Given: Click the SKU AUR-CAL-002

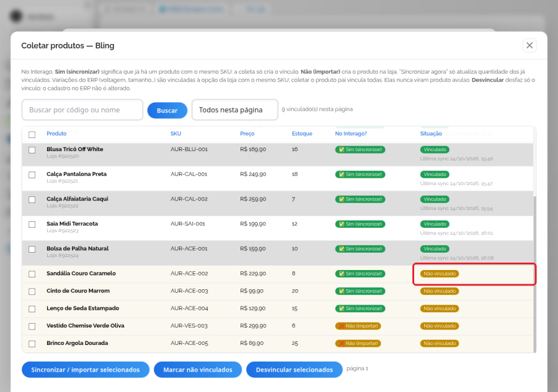Looking at the screenshot, I should coord(189,199).
